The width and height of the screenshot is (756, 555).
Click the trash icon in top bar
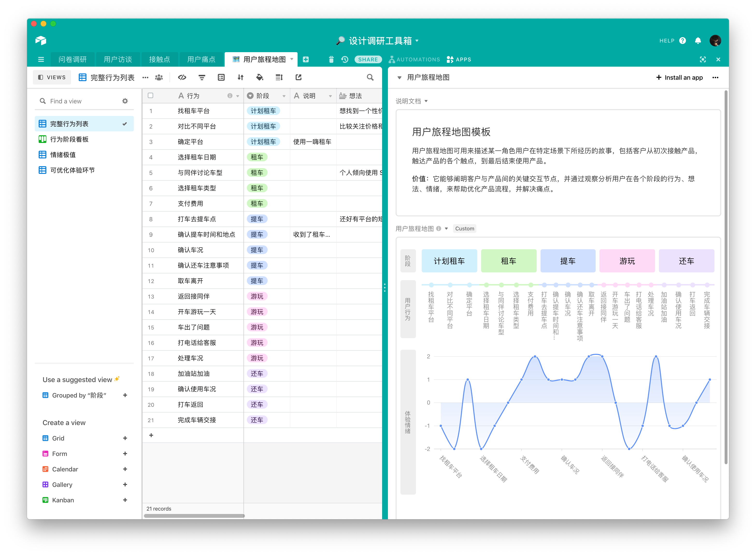click(x=331, y=59)
